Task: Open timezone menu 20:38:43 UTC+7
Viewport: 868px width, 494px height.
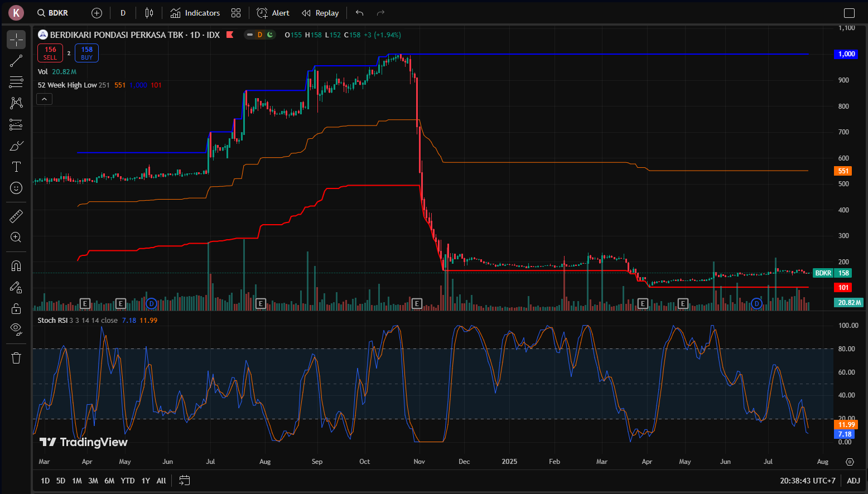Action: pyautogui.click(x=808, y=481)
